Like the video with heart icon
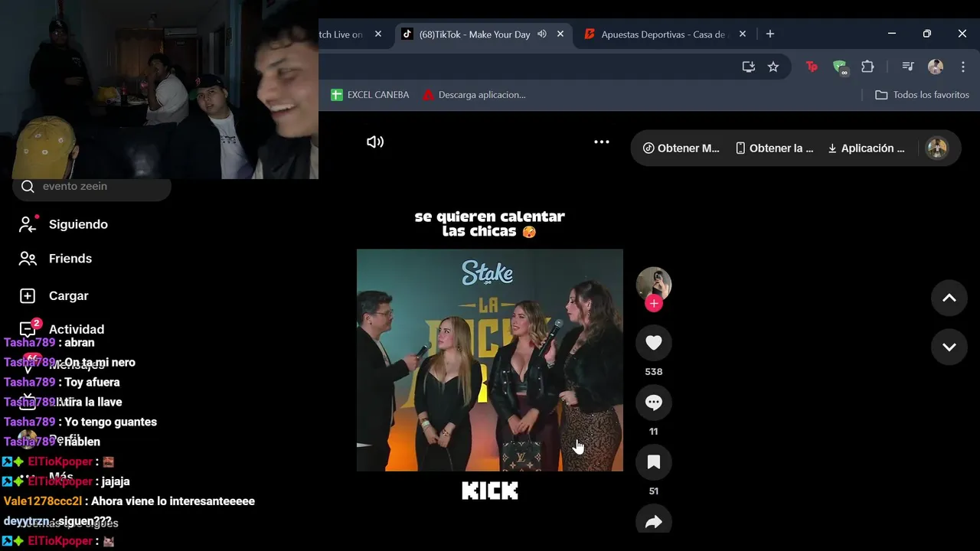Screen dimensions: 980x551 (654, 343)
